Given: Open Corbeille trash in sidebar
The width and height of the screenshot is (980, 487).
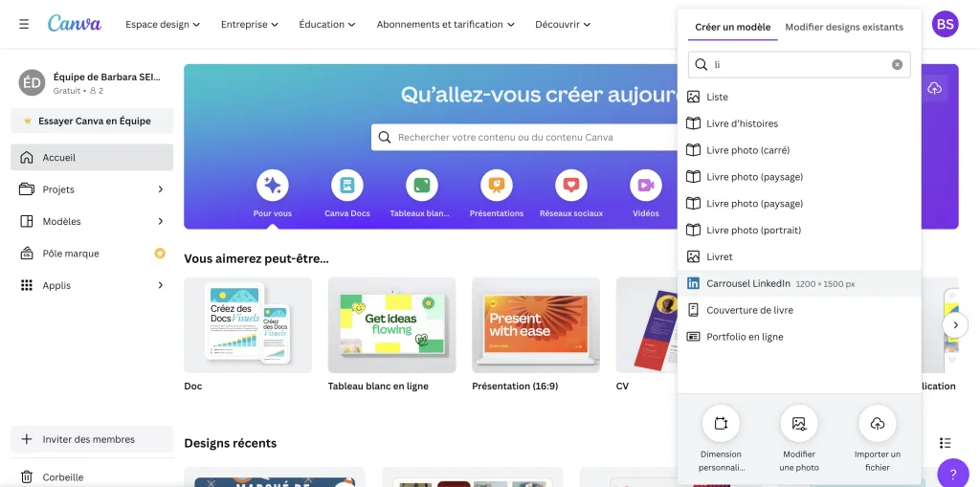Looking at the screenshot, I should (x=92, y=477).
